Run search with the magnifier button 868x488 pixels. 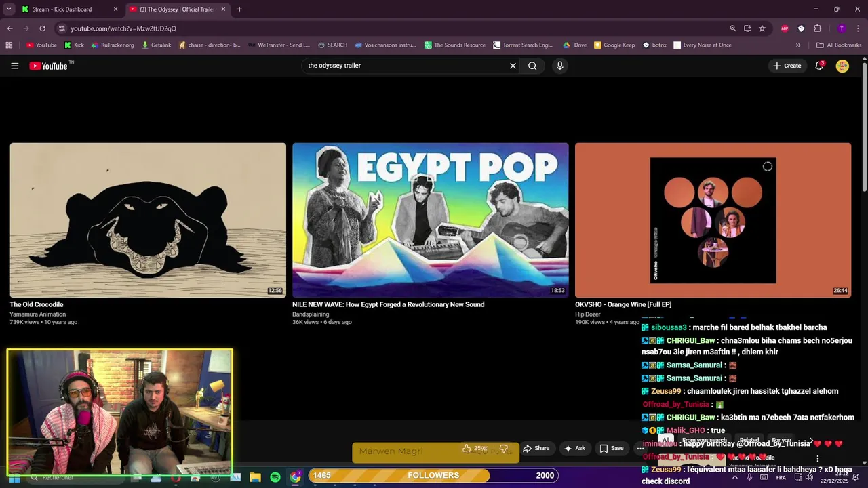click(x=532, y=66)
